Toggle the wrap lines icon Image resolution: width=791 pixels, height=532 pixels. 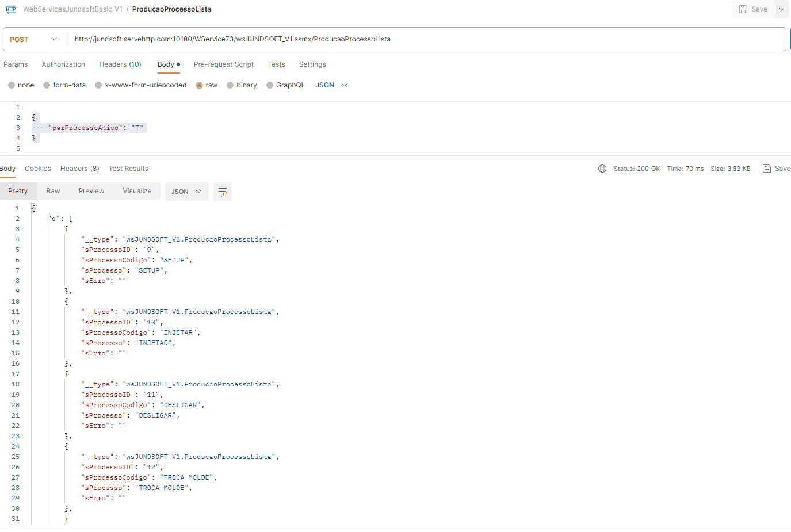(223, 192)
